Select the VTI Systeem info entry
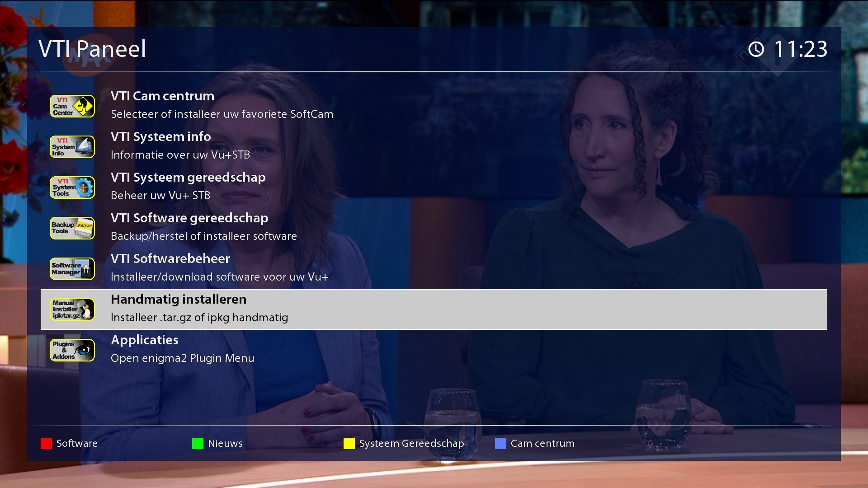This screenshot has height=488, width=868. point(160,137)
